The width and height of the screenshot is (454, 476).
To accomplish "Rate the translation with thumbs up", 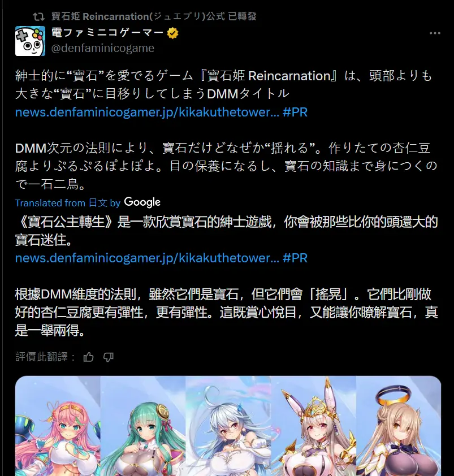I will click(x=88, y=357).
